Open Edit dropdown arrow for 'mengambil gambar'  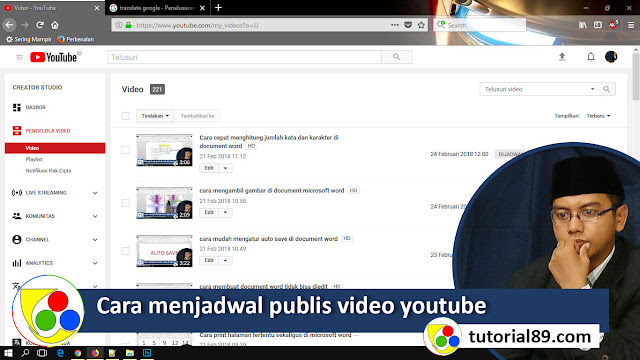pyautogui.click(x=225, y=212)
